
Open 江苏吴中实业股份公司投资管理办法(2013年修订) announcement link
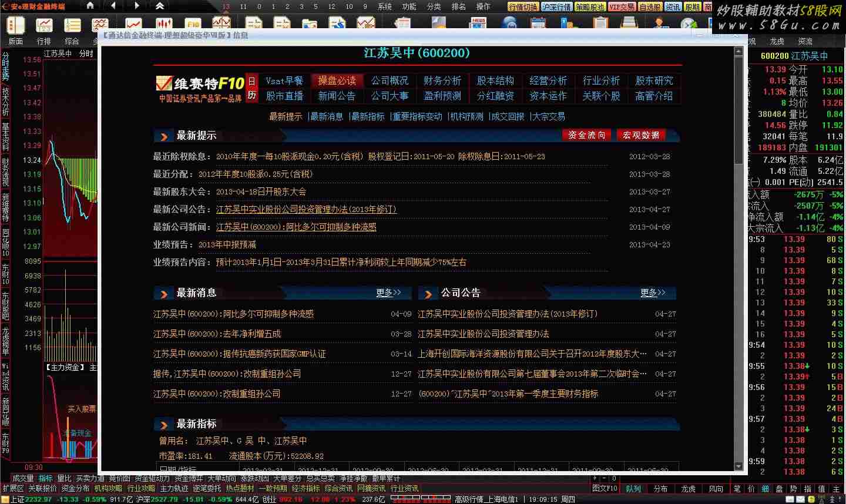pyautogui.click(x=306, y=209)
